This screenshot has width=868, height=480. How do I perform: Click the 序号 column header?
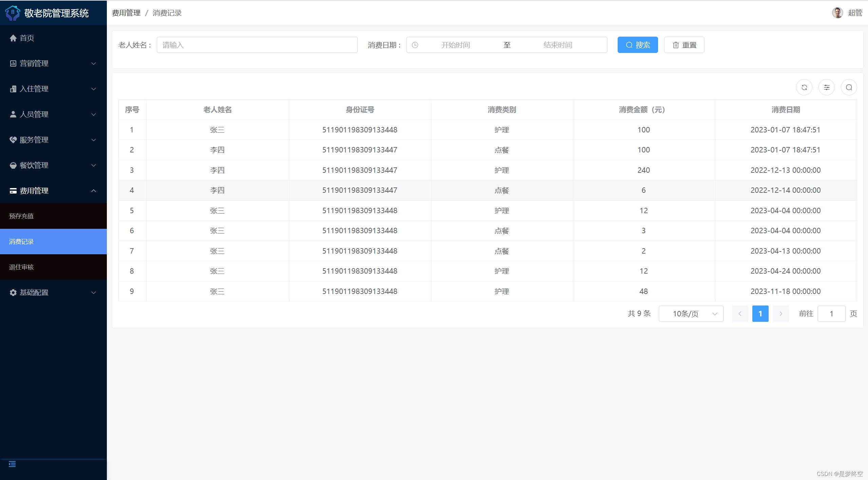coord(132,110)
